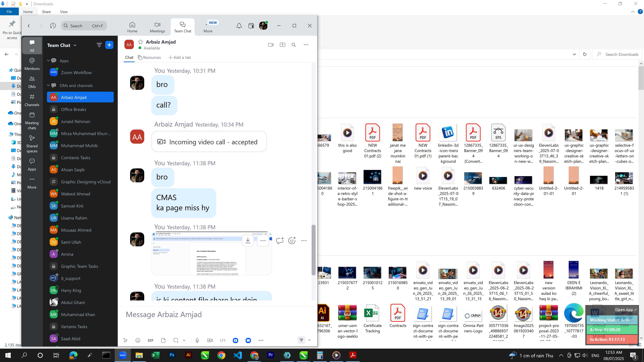The height and width of the screenshot is (362, 644).
Task: Start a video call with Arbaiz Amjad
Action: (x=271, y=45)
